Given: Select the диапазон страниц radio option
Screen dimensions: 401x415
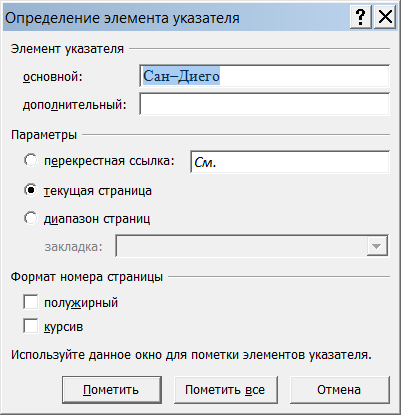Looking at the screenshot, I should click(31, 219).
